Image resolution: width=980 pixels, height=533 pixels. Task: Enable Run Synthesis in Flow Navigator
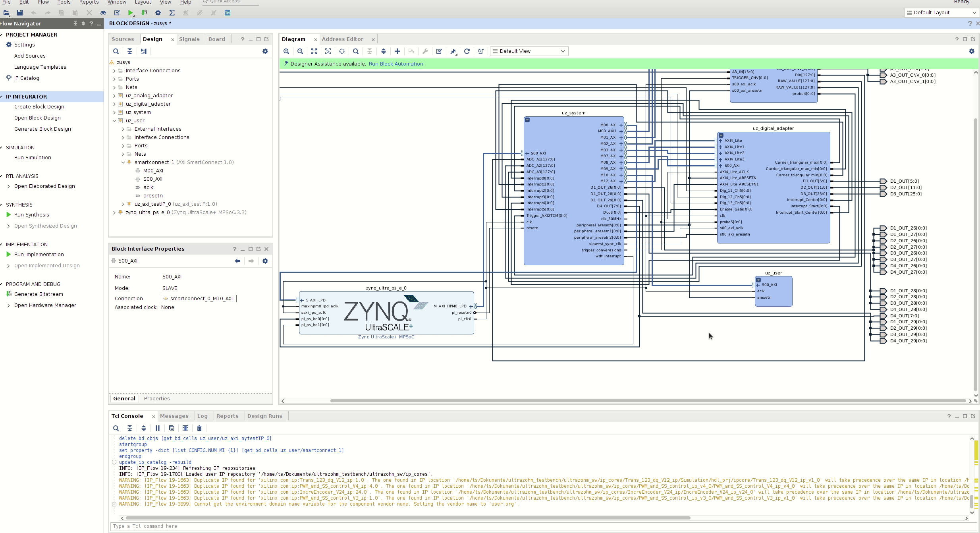coord(31,214)
